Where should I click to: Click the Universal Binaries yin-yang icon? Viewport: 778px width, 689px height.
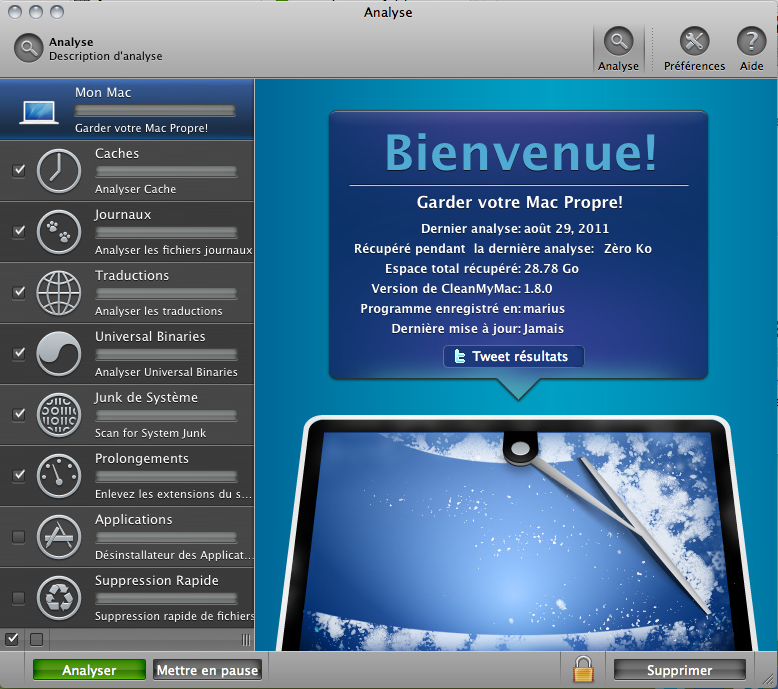point(59,354)
